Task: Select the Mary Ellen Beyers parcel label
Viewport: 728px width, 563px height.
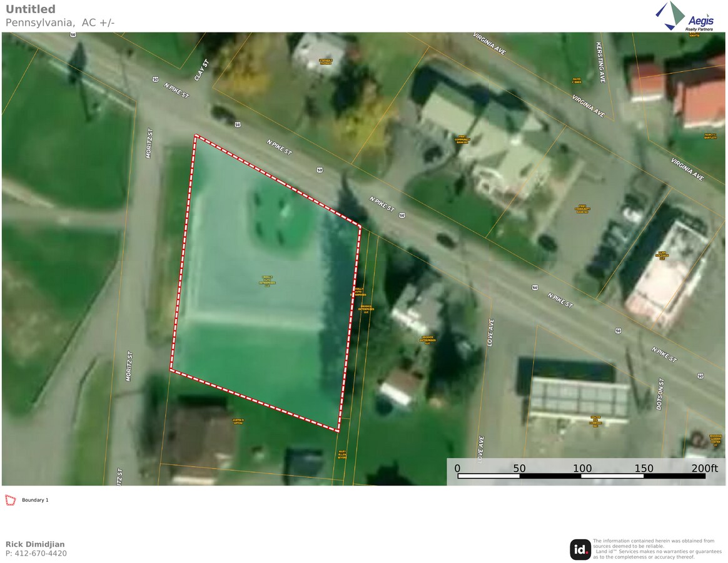Action: 342,454
